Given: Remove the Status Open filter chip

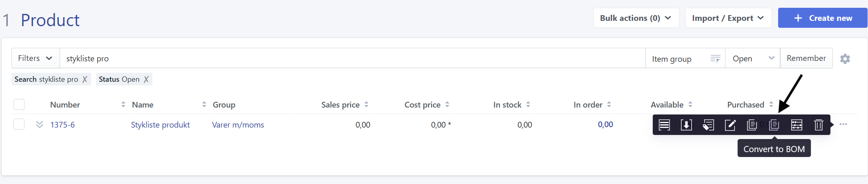Looking at the screenshot, I should (146, 79).
